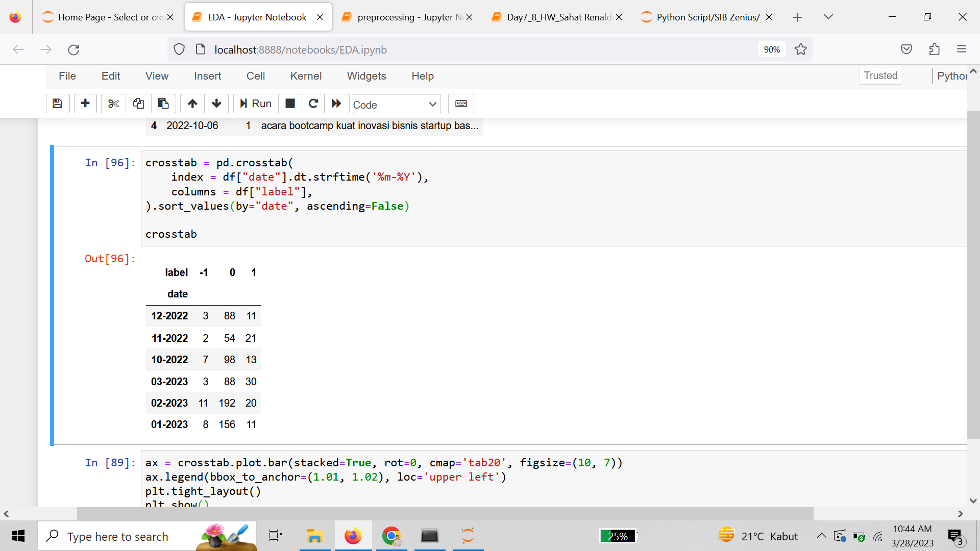Paste the cell below with the clipboard icon
Viewport: 980px width, 551px height.
[163, 104]
